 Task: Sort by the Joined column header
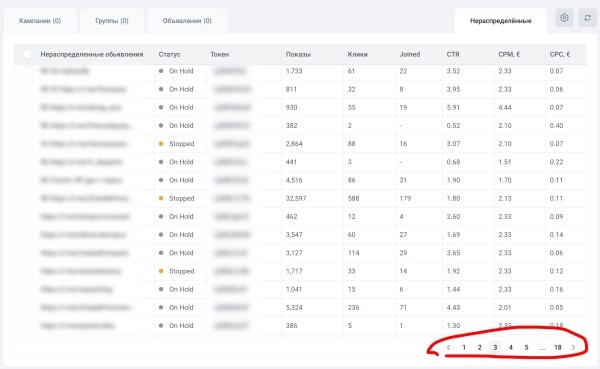[x=410, y=54]
